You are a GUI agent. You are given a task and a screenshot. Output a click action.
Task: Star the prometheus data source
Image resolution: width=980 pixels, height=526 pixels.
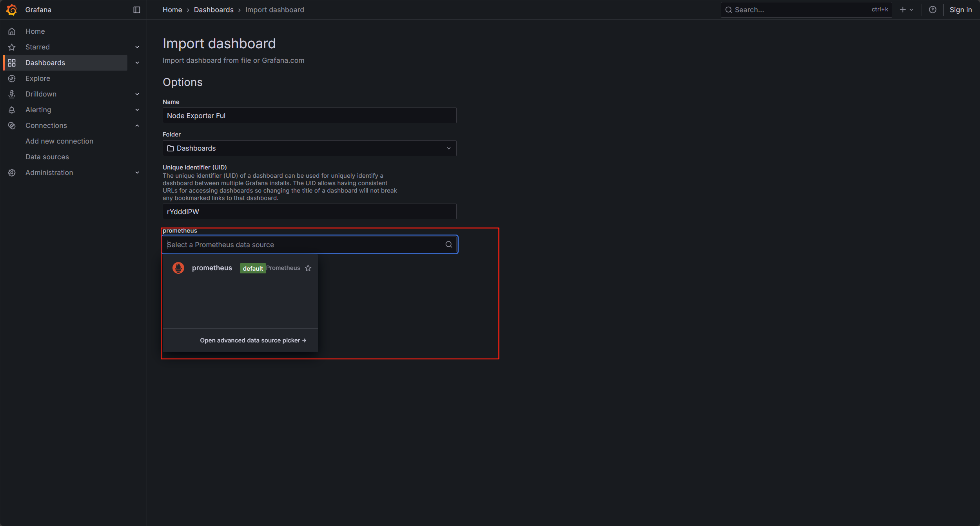(308, 268)
